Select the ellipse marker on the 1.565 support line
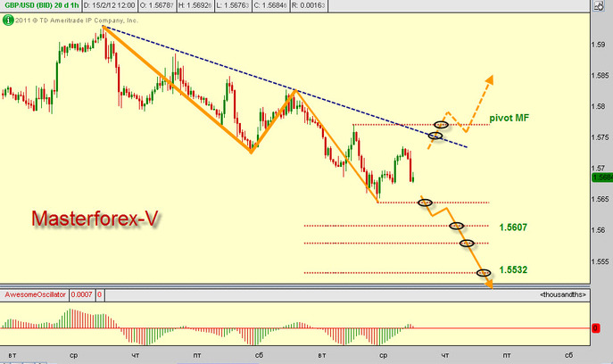Viewport: 613px width, 364px height. coord(425,203)
